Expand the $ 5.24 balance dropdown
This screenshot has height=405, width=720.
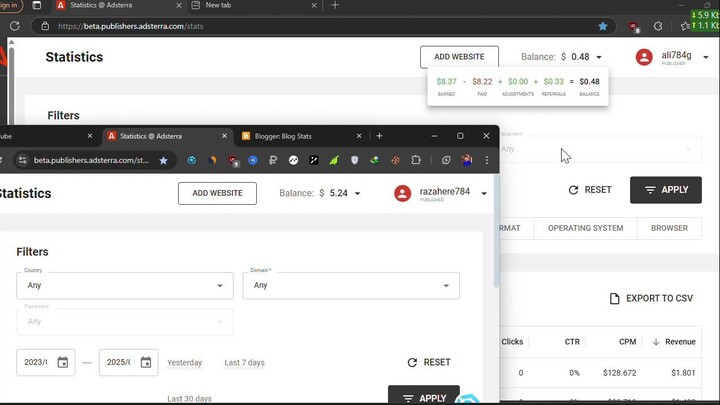tap(357, 193)
